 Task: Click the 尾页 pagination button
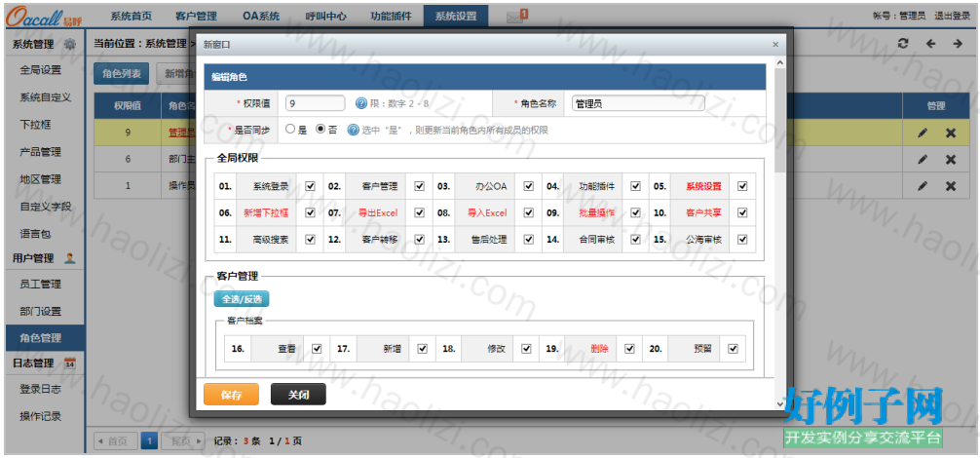point(183,441)
